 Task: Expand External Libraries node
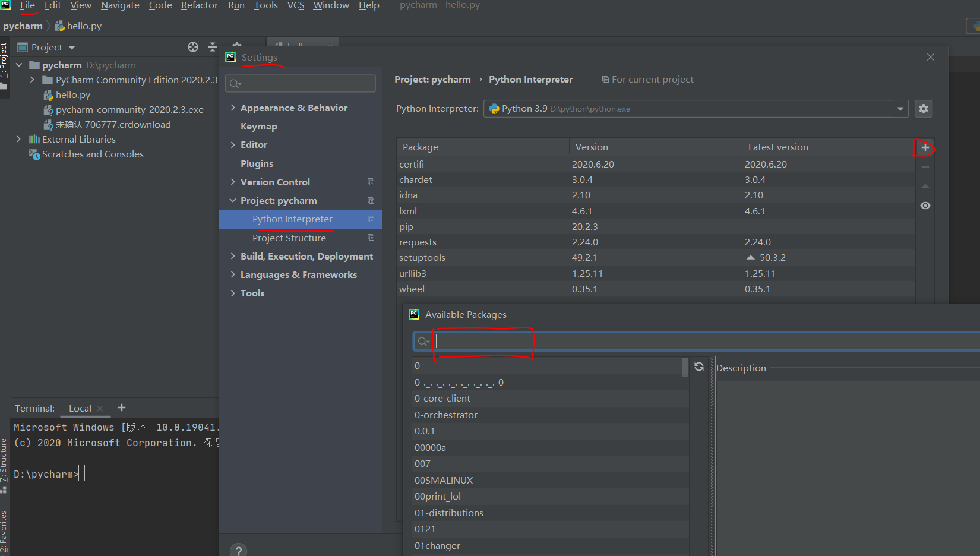[x=19, y=139]
